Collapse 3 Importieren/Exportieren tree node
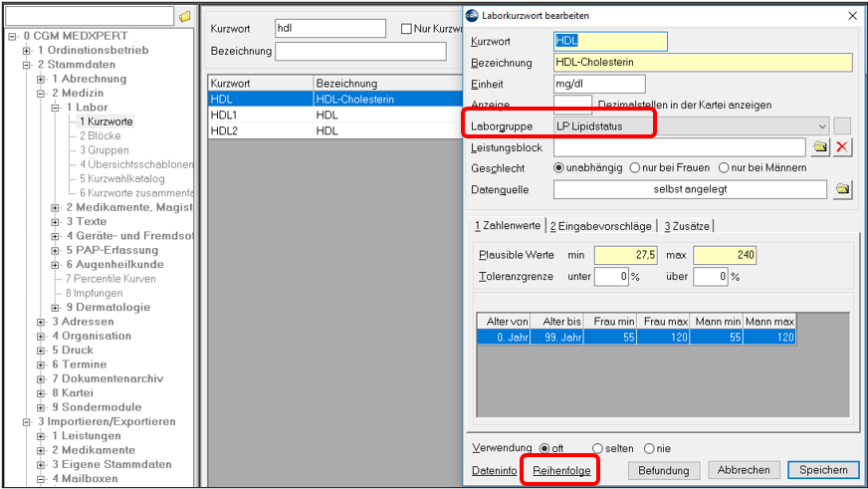 pos(27,422)
